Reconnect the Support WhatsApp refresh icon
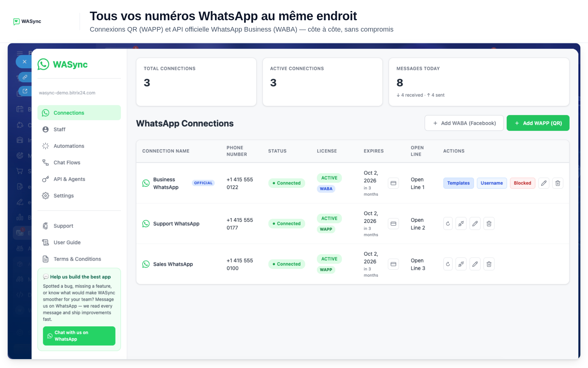The image size is (588, 368). point(448,224)
